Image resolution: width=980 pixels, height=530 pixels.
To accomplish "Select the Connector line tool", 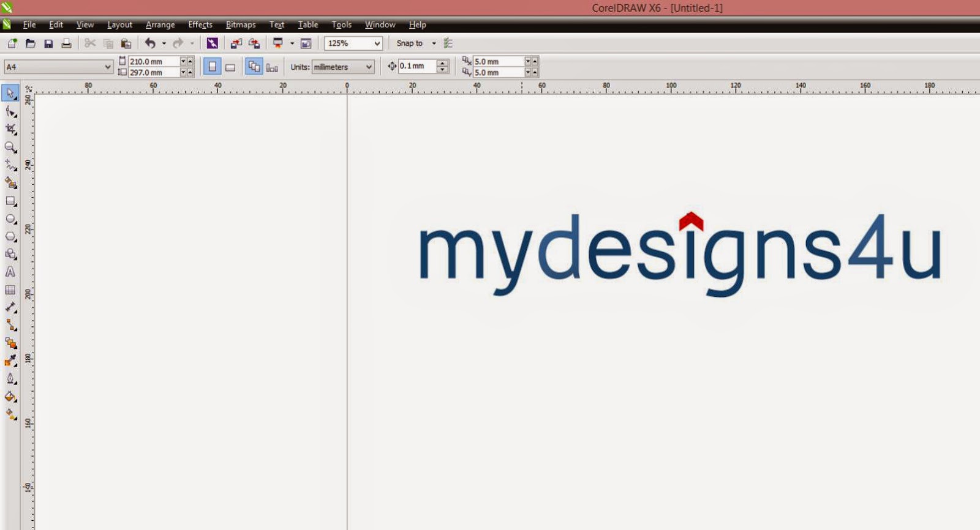I will pos(10,325).
